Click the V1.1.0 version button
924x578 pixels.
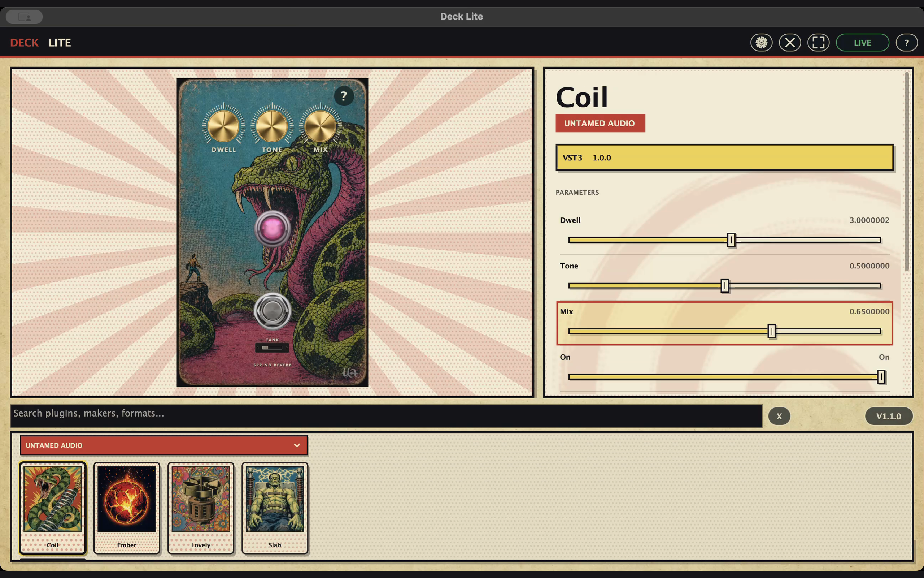point(889,416)
